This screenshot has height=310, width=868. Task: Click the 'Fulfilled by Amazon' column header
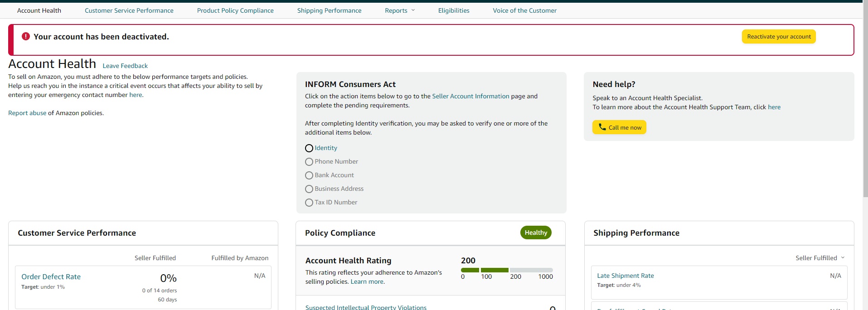click(240, 258)
